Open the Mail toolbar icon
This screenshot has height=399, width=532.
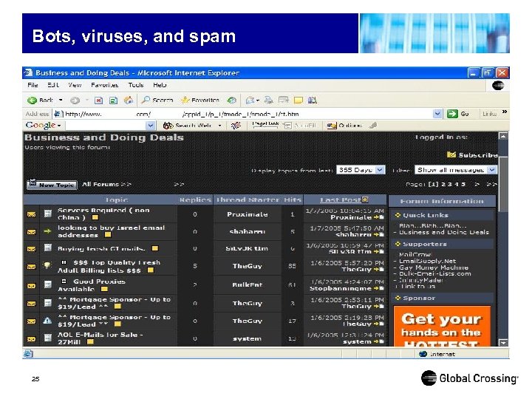click(250, 100)
